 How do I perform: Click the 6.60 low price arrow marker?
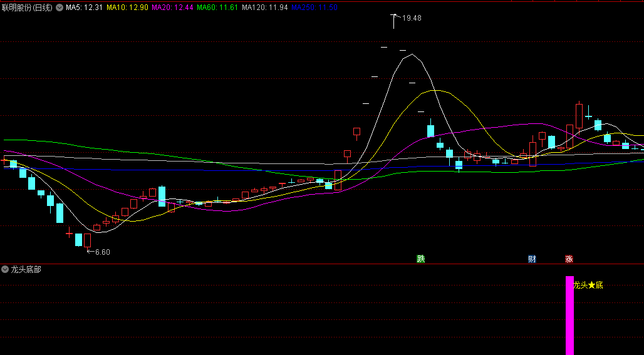point(98,252)
